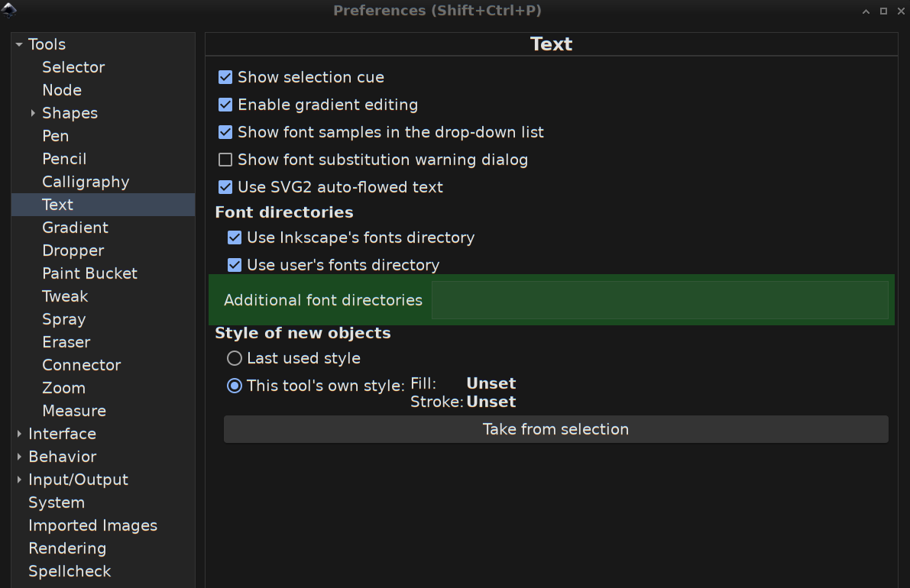Expand the Input/Output category arrow
The image size is (910, 588).
19,480
